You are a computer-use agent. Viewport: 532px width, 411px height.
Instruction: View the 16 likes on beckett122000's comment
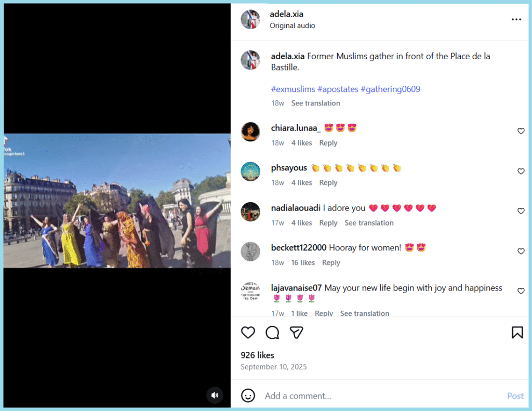(x=302, y=263)
